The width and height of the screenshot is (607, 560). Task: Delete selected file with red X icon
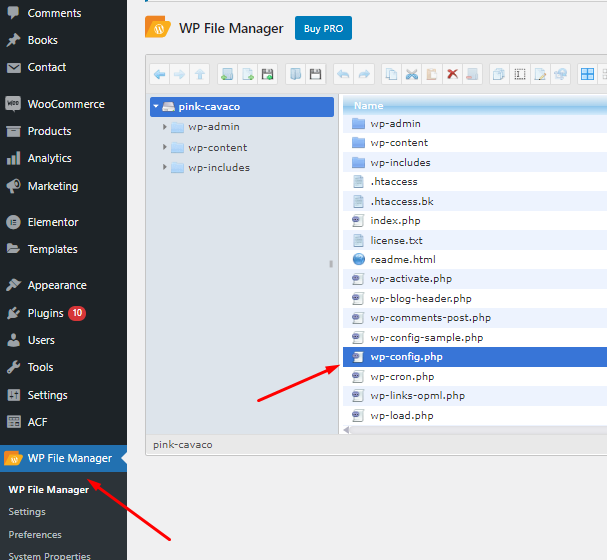pyautogui.click(x=452, y=74)
